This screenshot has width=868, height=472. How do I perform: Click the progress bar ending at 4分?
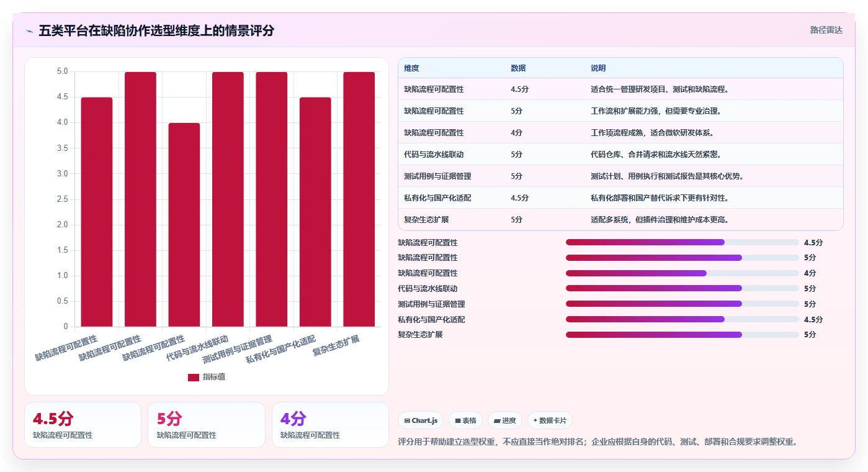point(682,273)
